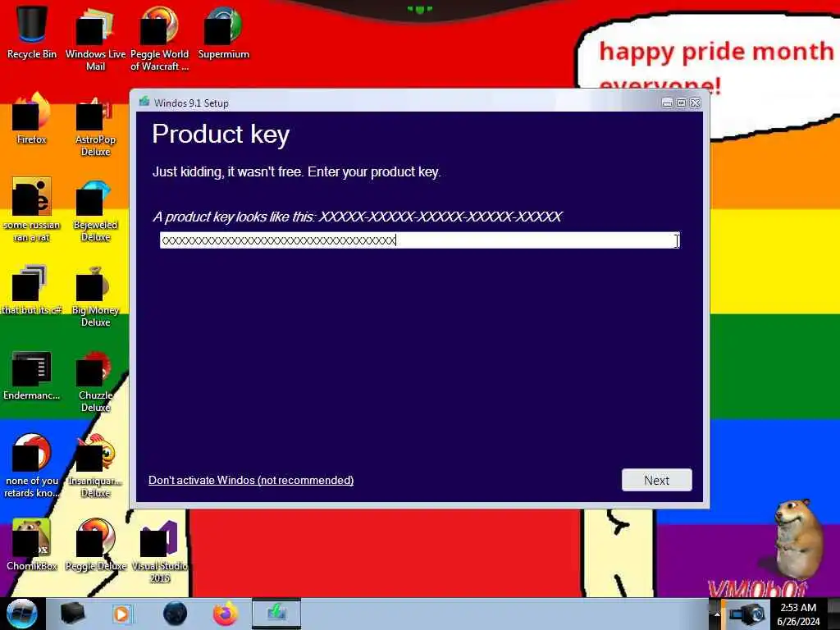Show hidden tray icons arrow
Image resolution: width=840 pixels, height=630 pixels.
[716, 614]
